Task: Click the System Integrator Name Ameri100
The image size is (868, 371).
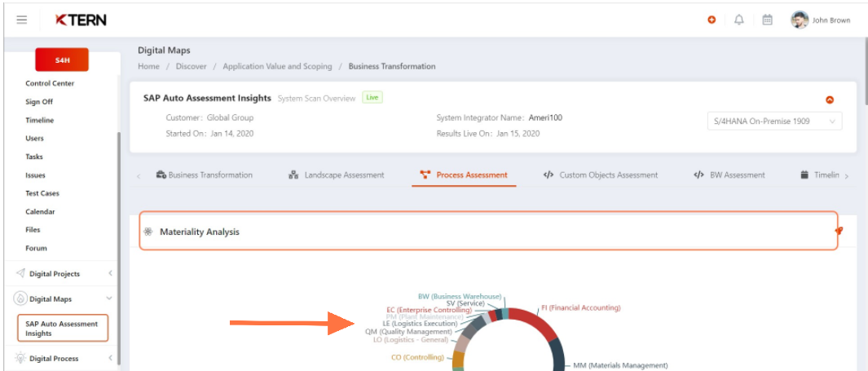Action: [546, 118]
